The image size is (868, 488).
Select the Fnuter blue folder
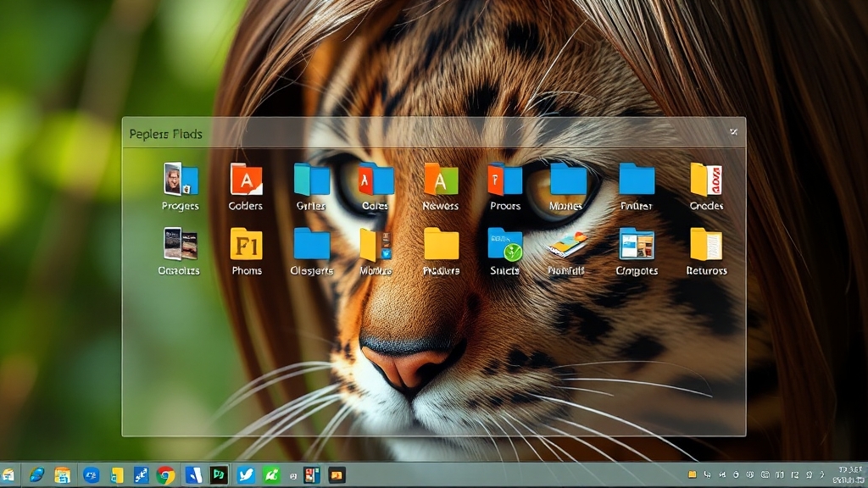[x=636, y=180]
